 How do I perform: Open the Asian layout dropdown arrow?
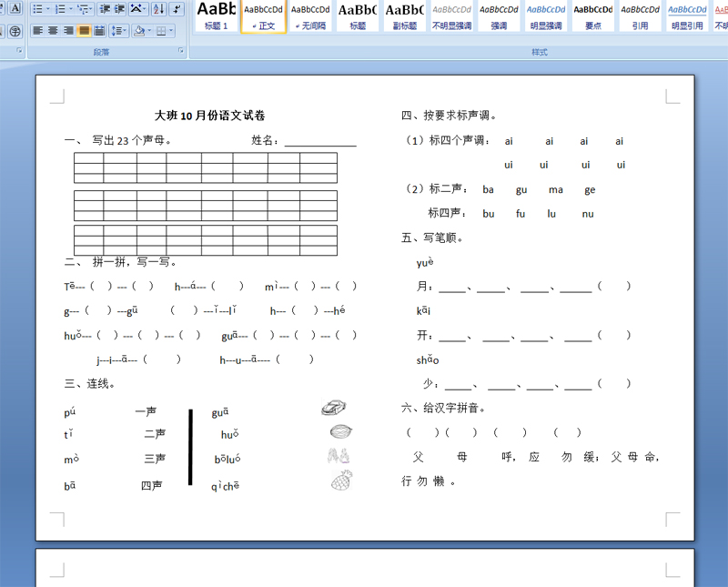(145, 9)
